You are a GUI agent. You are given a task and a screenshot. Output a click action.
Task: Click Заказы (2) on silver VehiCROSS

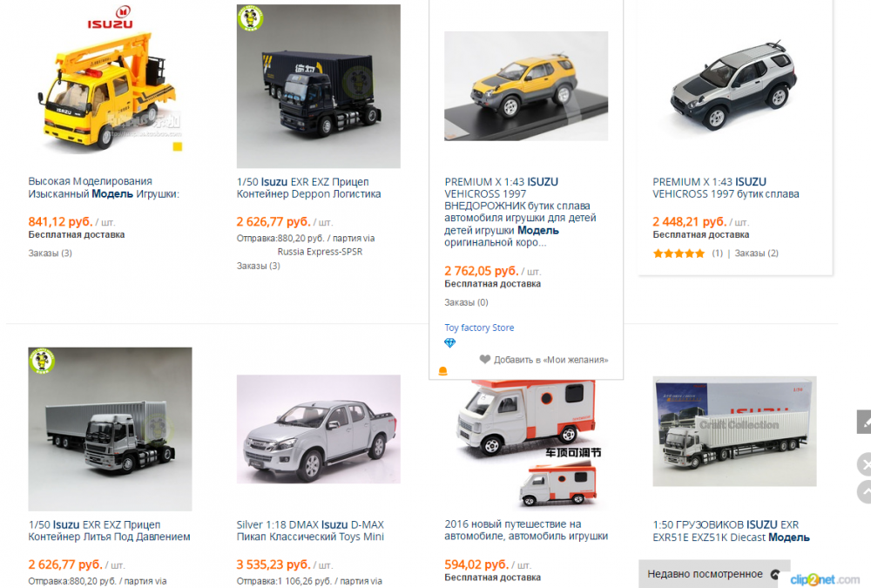757,253
